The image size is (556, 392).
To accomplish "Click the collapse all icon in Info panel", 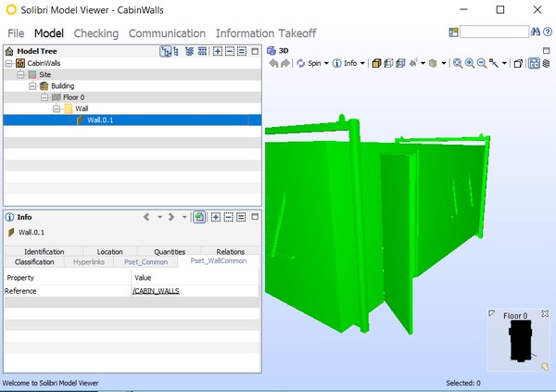I will pos(228,217).
